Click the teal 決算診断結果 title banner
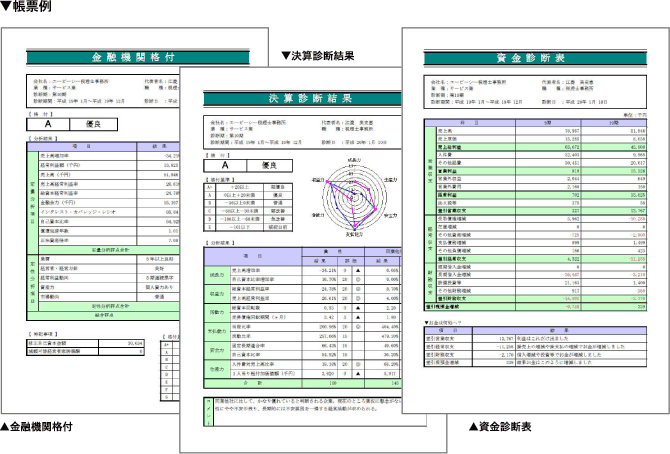The image size is (670, 454). (x=303, y=98)
